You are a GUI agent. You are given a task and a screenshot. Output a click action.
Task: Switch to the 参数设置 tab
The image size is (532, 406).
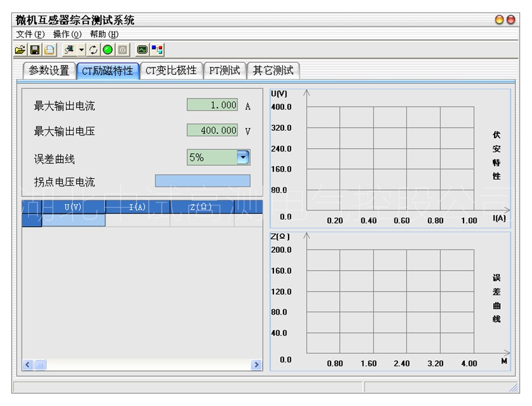point(49,71)
